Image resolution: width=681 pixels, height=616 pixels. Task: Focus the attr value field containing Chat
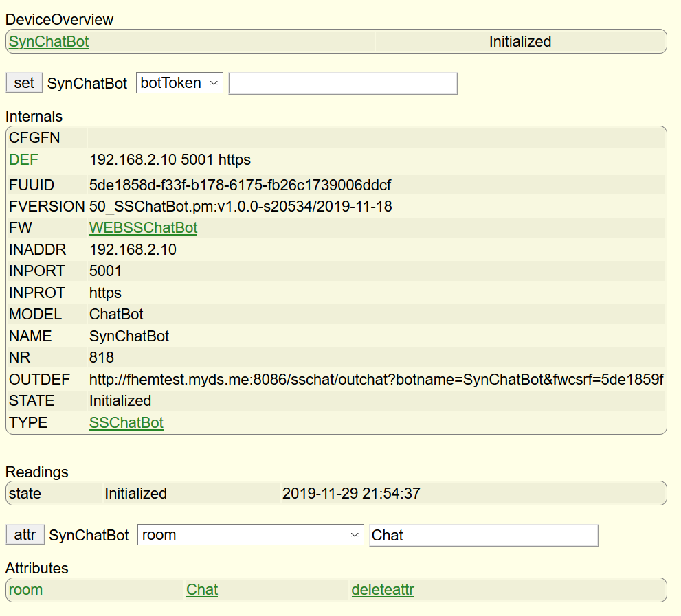pos(483,535)
